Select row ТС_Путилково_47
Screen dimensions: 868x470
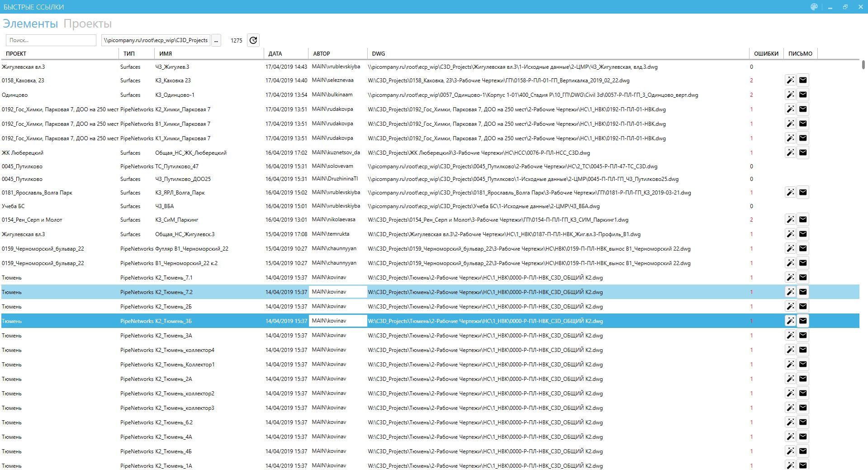430,166
